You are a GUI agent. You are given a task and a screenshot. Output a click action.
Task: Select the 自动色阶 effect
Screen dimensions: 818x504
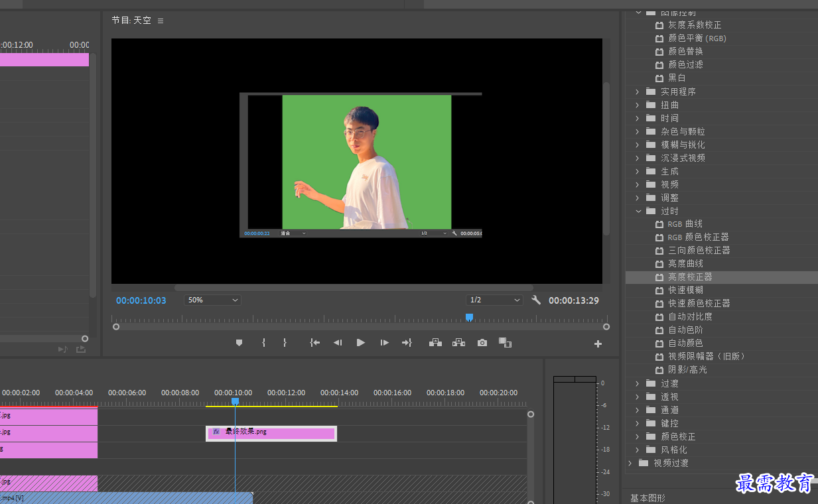(685, 330)
